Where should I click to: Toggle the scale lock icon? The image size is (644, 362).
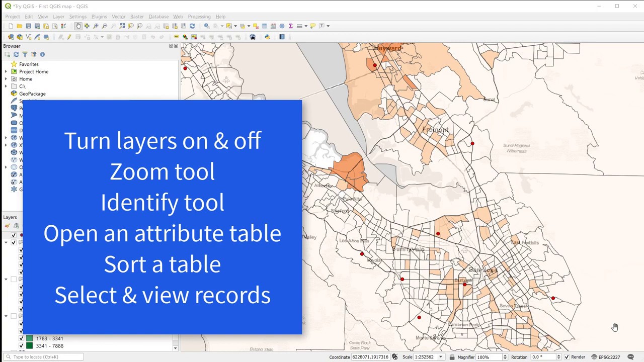click(x=452, y=357)
